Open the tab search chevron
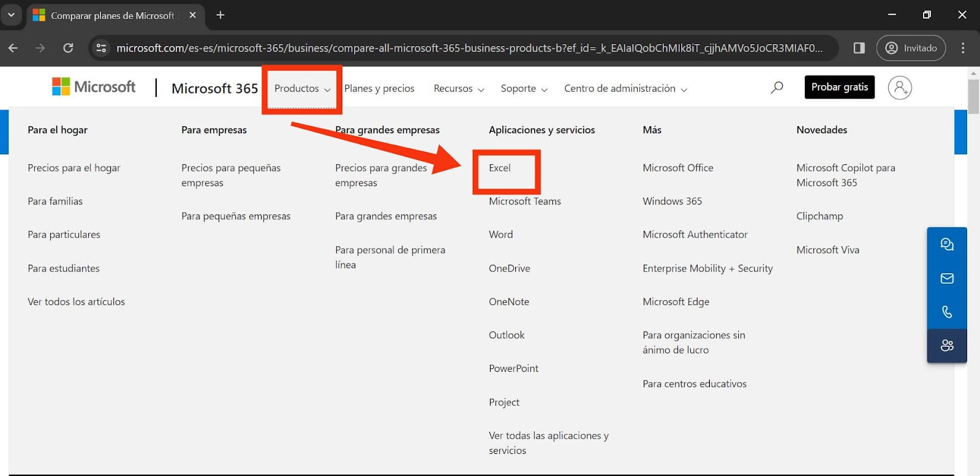 pos(11,15)
